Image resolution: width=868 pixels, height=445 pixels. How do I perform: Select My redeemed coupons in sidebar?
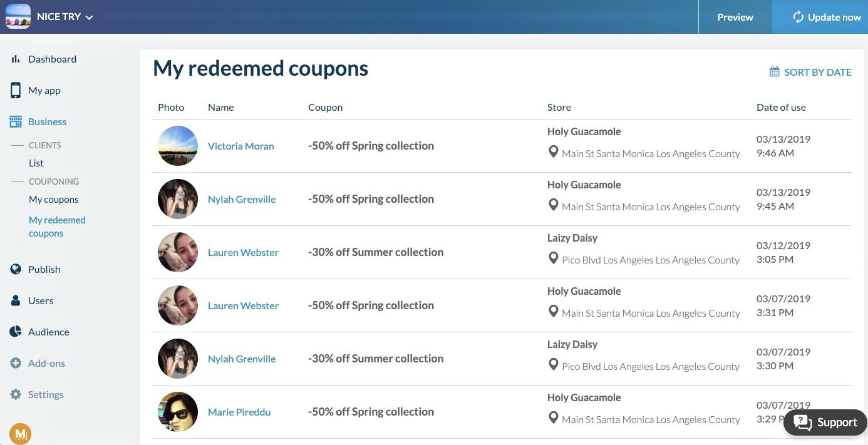pyautogui.click(x=56, y=227)
